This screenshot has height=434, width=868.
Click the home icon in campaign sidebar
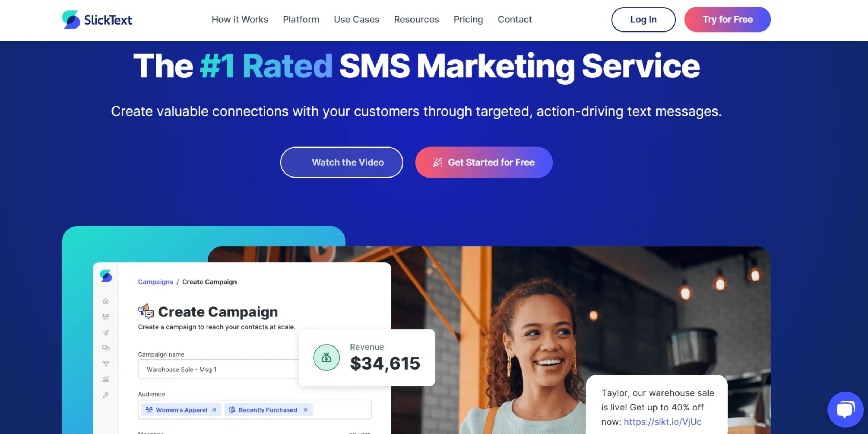[x=106, y=301]
